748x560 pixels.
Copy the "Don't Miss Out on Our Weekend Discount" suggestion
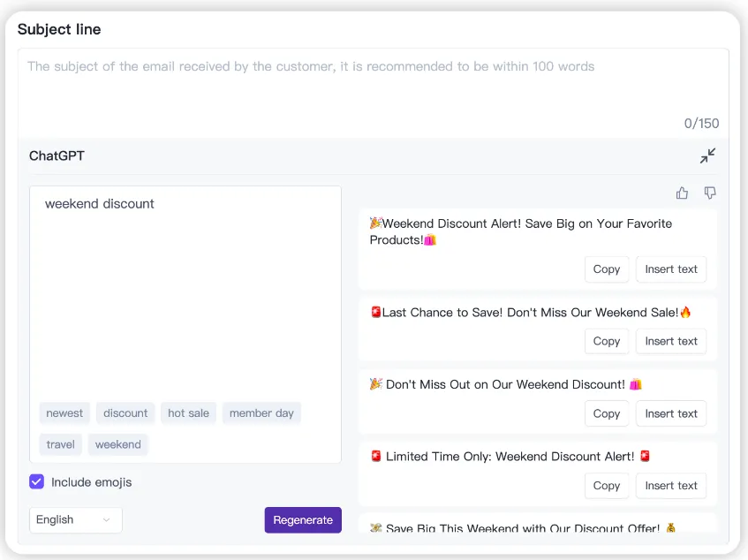[607, 413]
